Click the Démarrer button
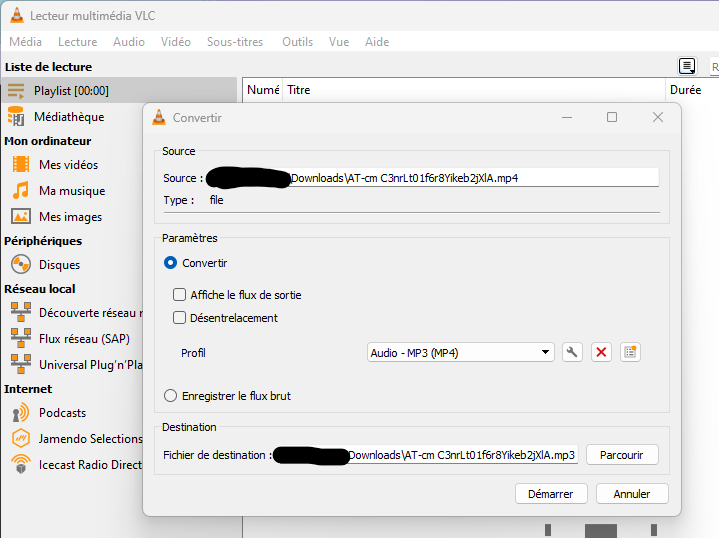 pos(551,494)
